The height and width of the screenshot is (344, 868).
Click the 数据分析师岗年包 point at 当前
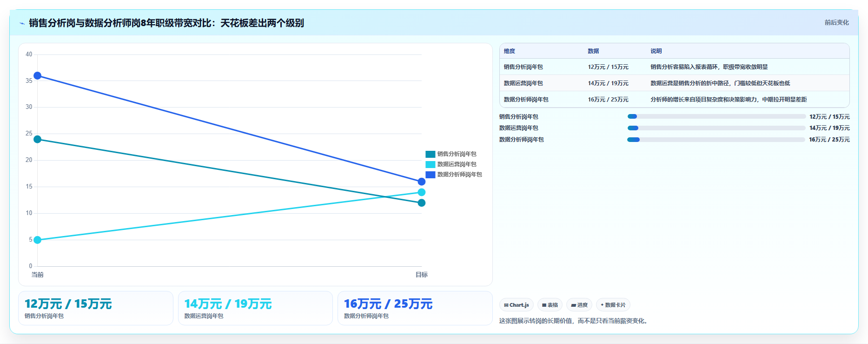pos(38,76)
